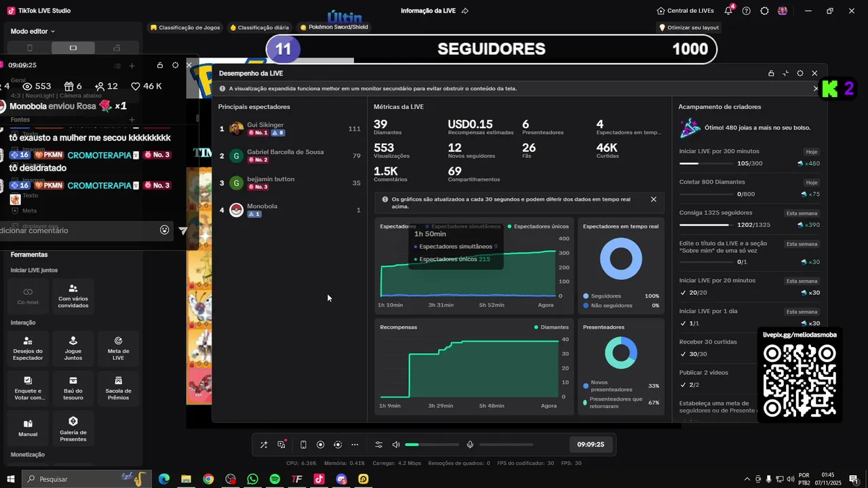
Task: Open Sacola de Prêmios tool
Action: pyautogui.click(x=118, y=388)
